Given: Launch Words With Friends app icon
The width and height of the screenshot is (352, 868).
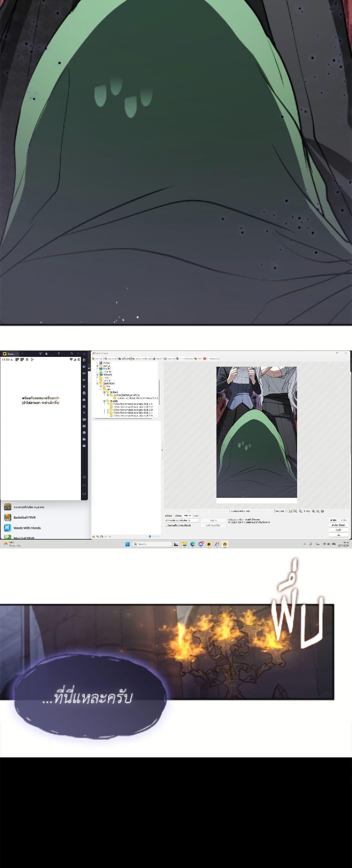Looking at the screenshot, I should [x=8, y=528].
